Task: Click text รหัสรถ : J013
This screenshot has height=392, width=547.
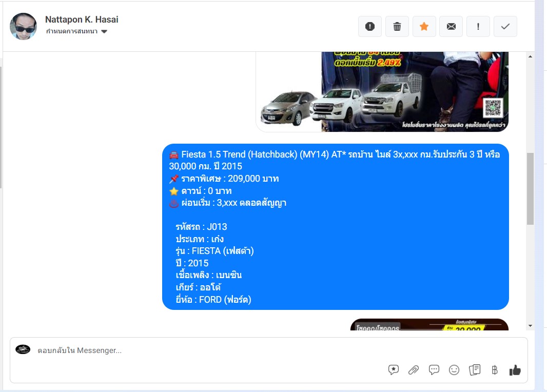Action: tap(201, 227)
